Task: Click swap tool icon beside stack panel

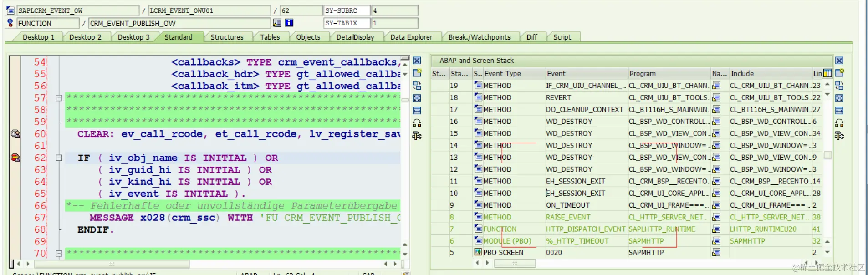Action: (839, 86)
